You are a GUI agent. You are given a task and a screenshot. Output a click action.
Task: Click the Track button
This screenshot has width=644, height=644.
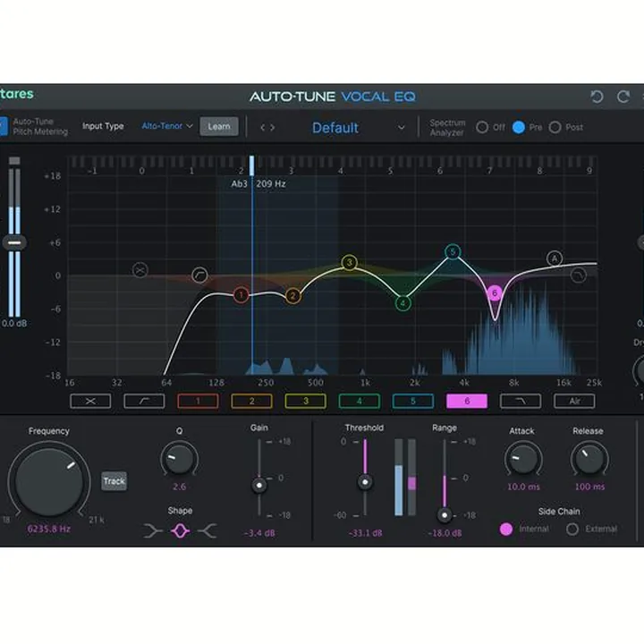tap(114, 481)
